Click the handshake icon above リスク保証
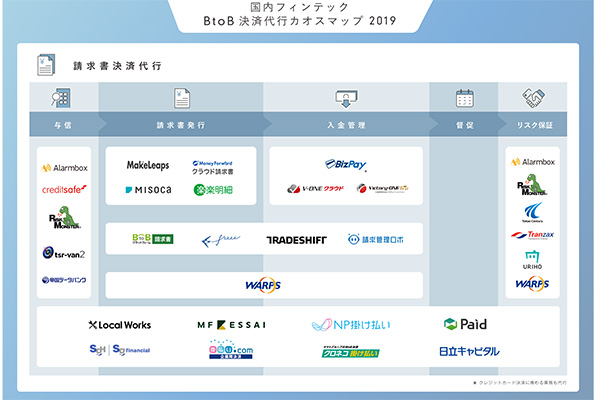The width and height of the screenshot is (600, 400). click(x=533, y=98)
